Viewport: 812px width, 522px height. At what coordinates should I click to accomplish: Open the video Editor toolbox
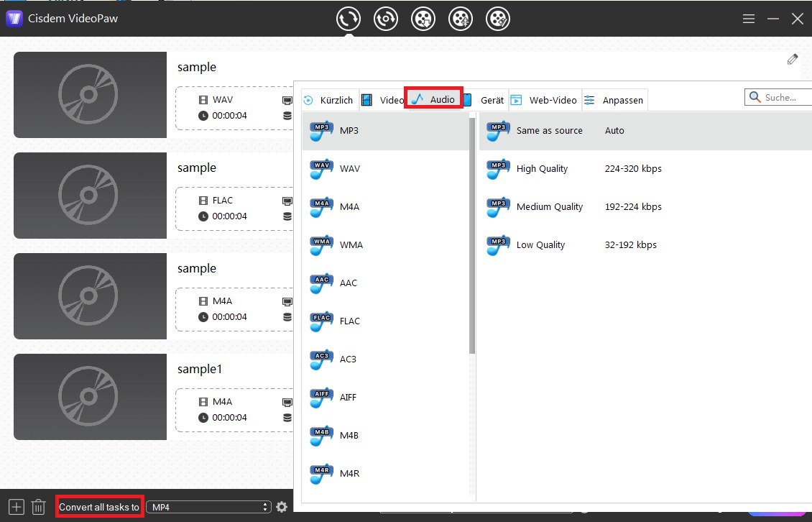498,18
